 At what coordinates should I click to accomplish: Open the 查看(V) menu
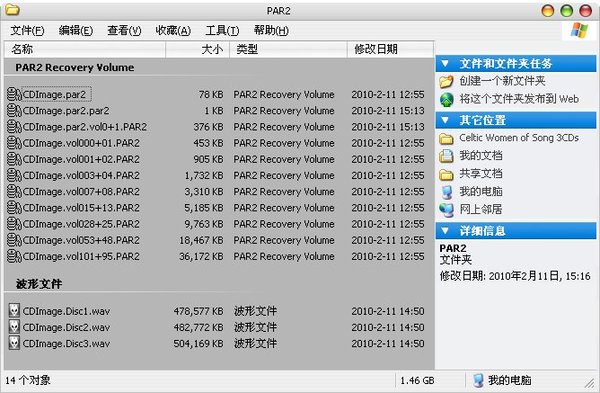point(124,30)
